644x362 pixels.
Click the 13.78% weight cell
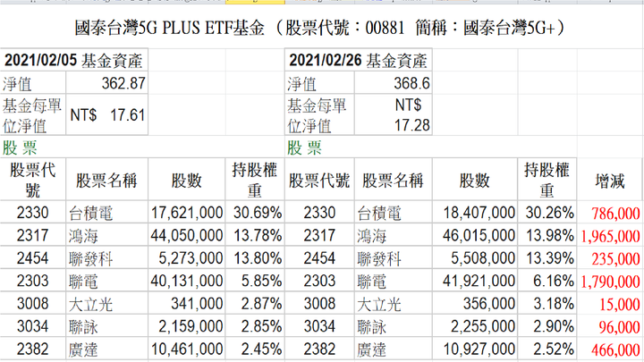(x=255, y=235)
